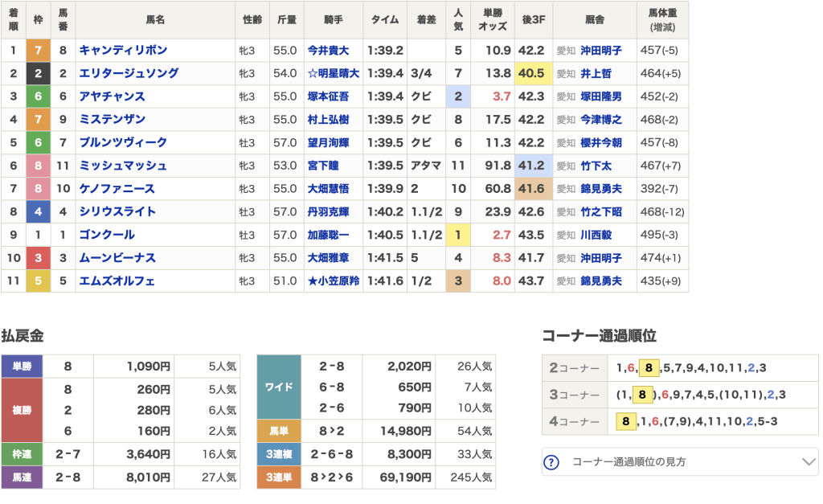This screenshot has height=504, width=823.
Task: Open horse ミステンザン page
Action: 113,120
